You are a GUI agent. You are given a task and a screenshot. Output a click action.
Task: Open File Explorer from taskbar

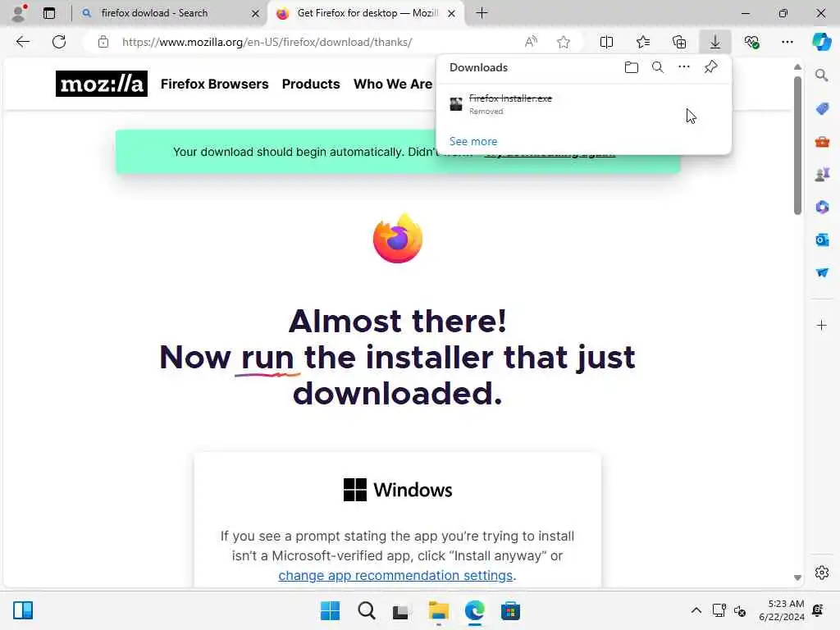(x=439, y=610)
